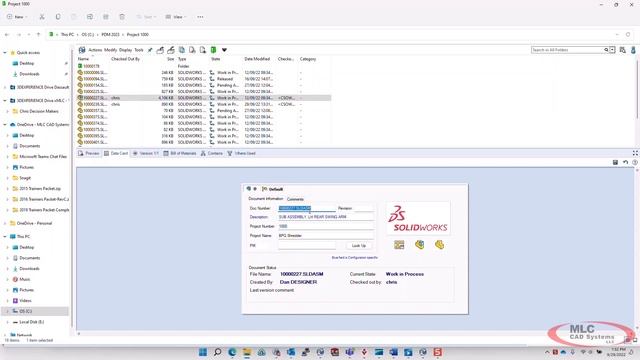Sort file list by Checked Out By column
This screenshot has height=360, width=640.
125,59
